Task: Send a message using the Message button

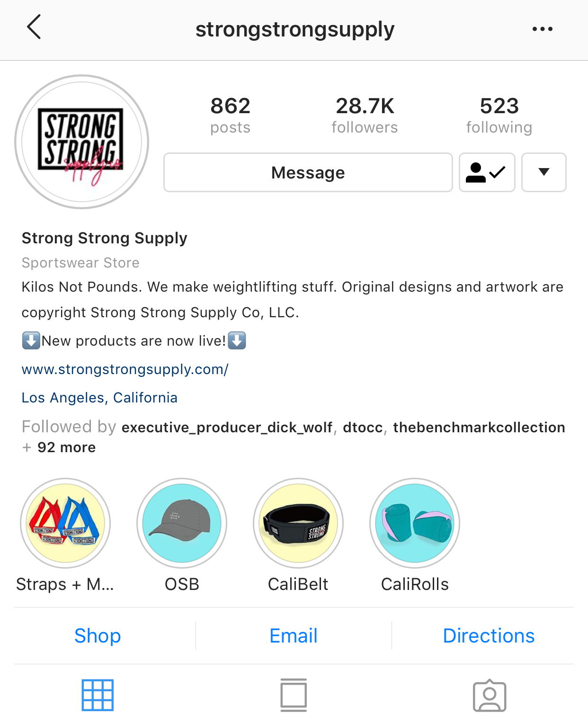Action: tap(308, 172)
